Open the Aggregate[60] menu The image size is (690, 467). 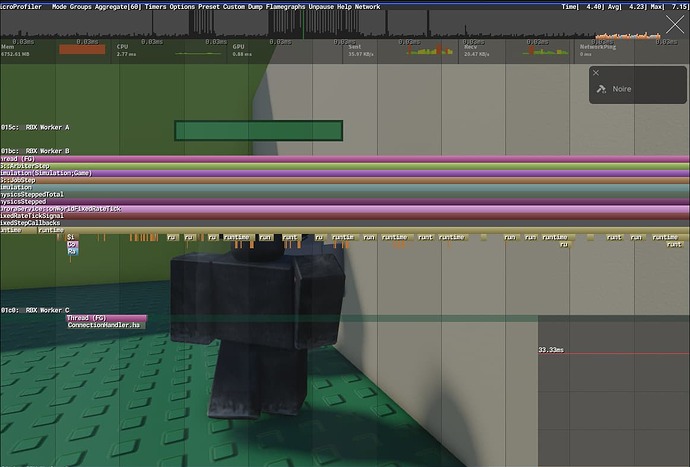pyautogui.click(x=118, y=7)
